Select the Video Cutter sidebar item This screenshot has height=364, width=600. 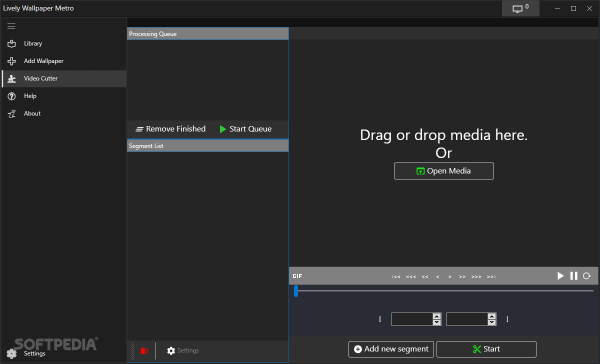63,78
